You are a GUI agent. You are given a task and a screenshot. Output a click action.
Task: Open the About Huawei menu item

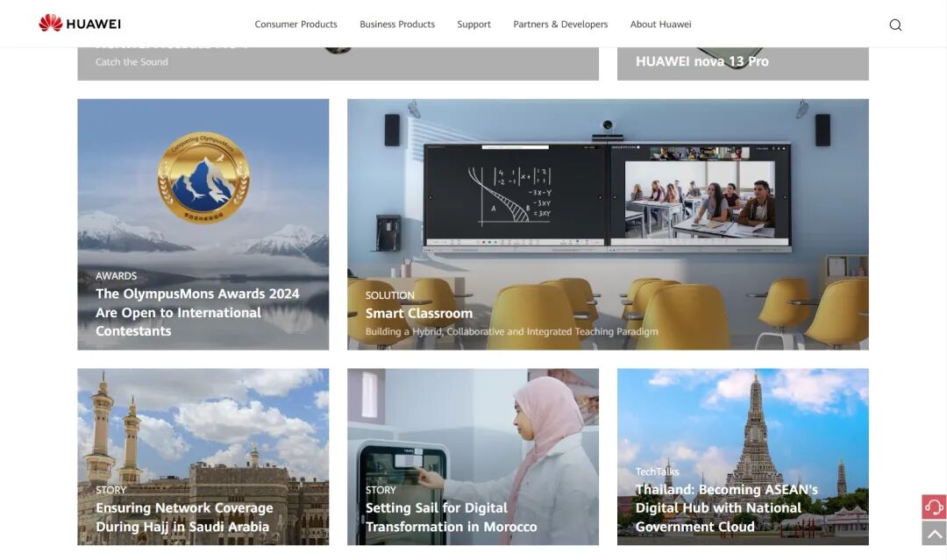[x=660, y=25]
